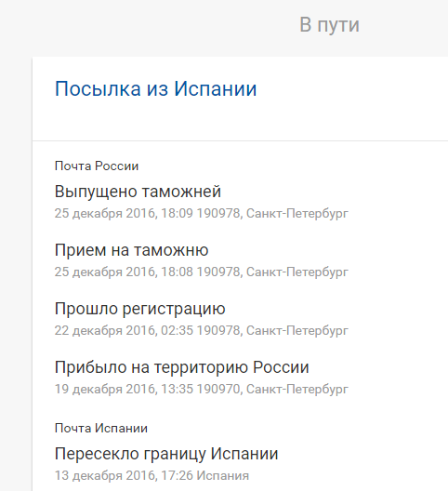Click the 'Прибыло на территорию России' event

[x=182, y=367]
